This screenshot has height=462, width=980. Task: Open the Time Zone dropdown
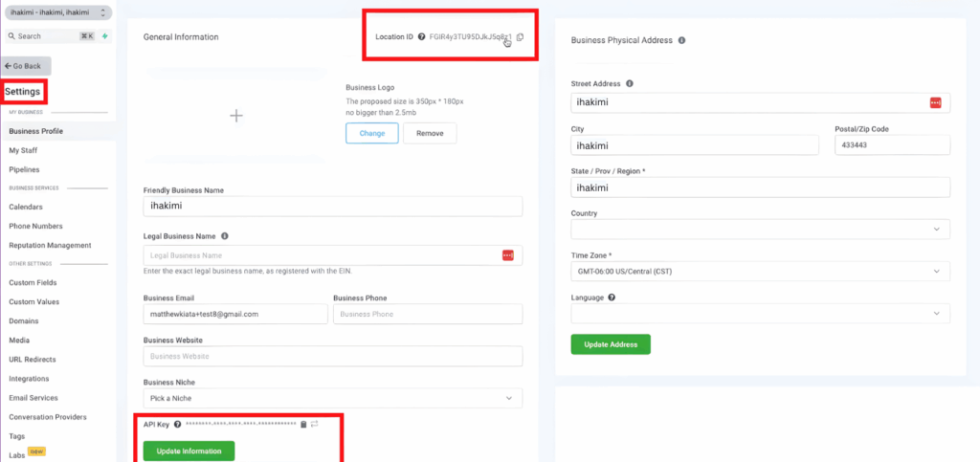coord(760,272)
